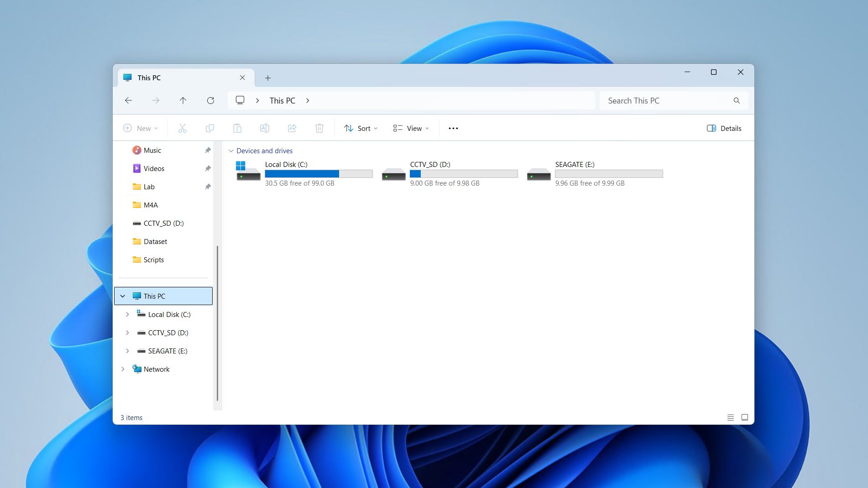The height and width of the screenshot is (488, 868).
Task: Expand SEAGATE (E:) tree node
Action: pos(127,351)
